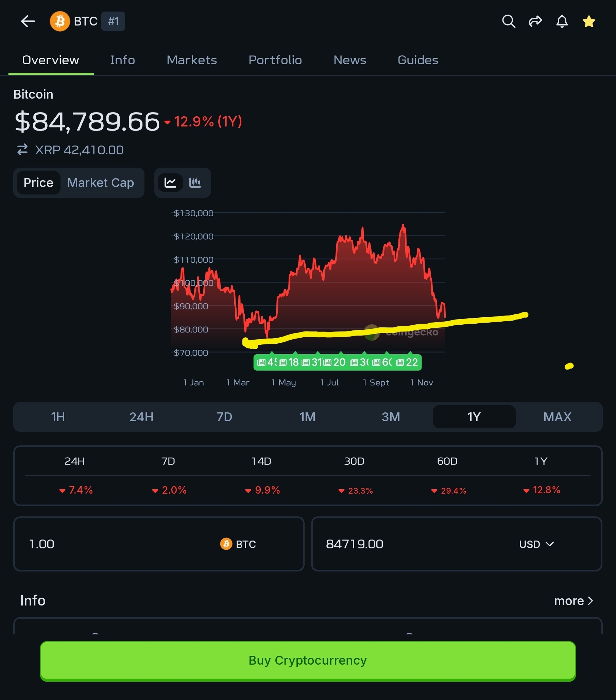Tap the BTC coin icon in converter
Viewport: 616px width, 700px height.
(x=226, y=544)
